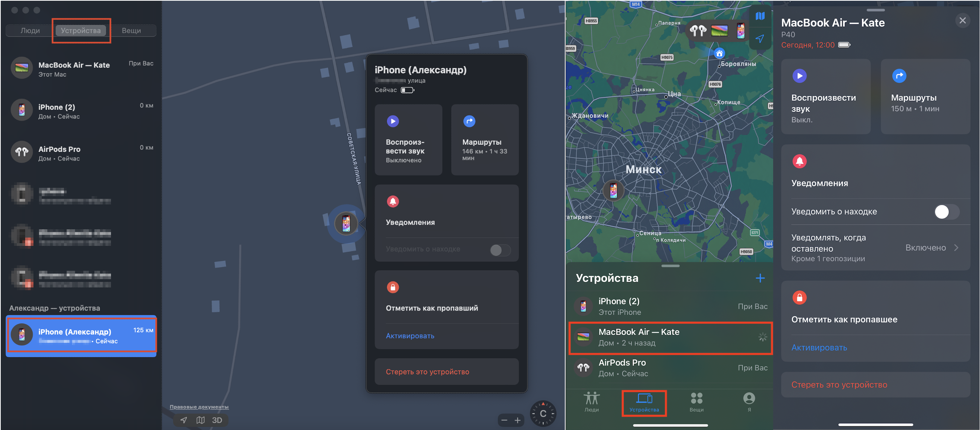Select the Устройства tab in Mac sidebar
980x430 pixels.
click(80, 30)
